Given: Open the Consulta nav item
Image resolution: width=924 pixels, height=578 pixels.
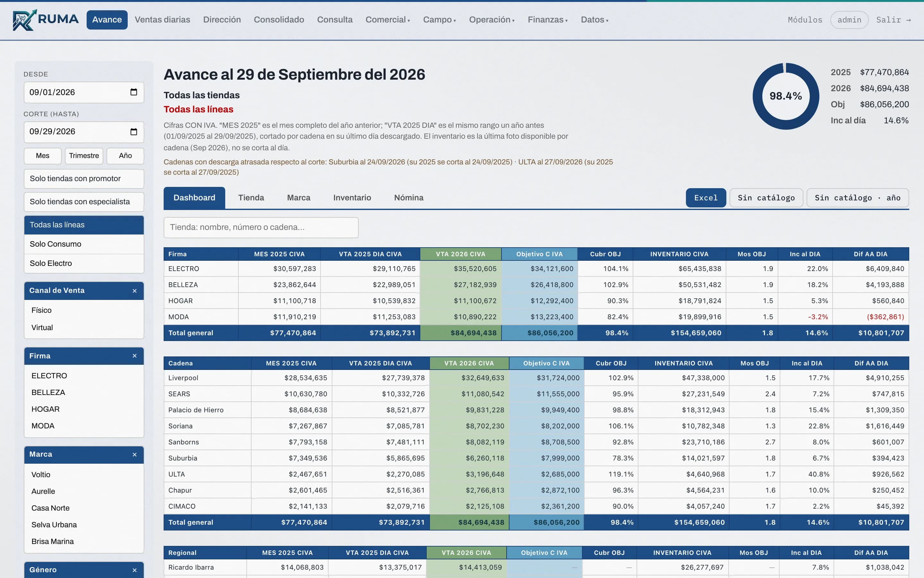Looking at the screenshot, I should coord(335,20).
